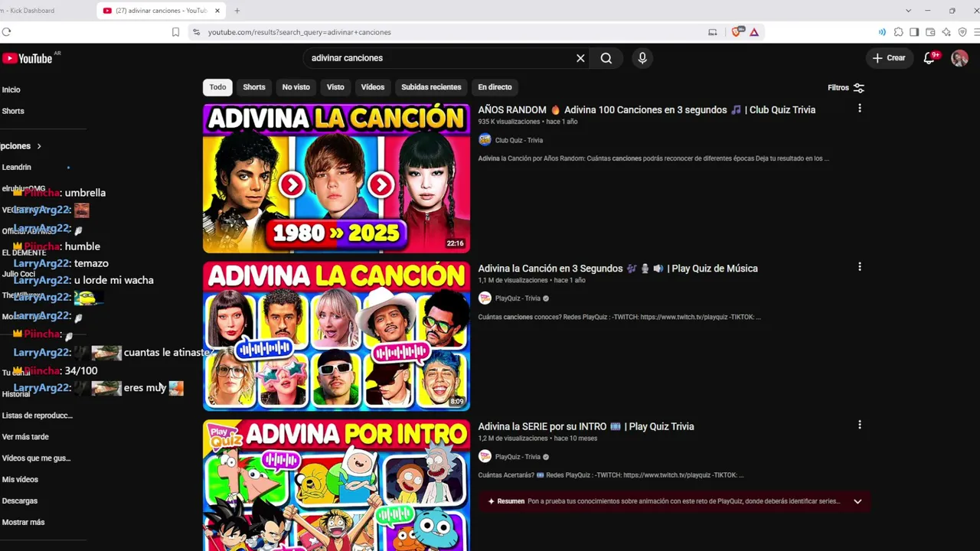Close the YouTube browser tab
This screenshot has height=551, width=980.
tap(217, 11)
